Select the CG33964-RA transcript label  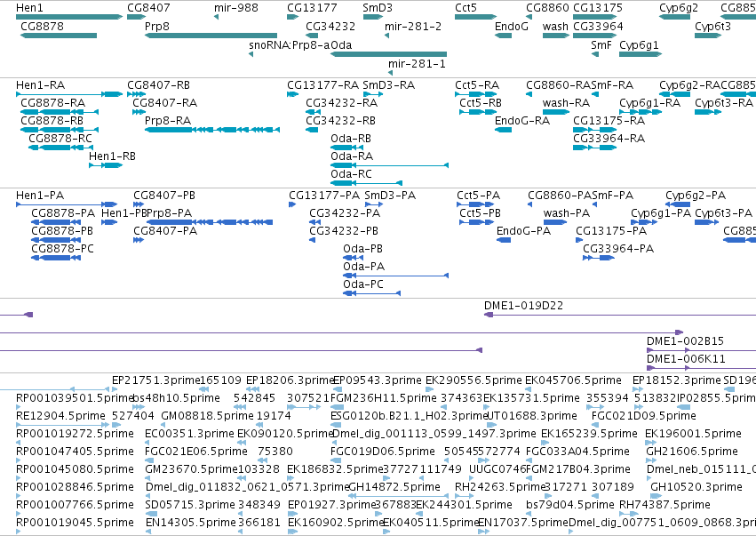[x=609, y=139]
